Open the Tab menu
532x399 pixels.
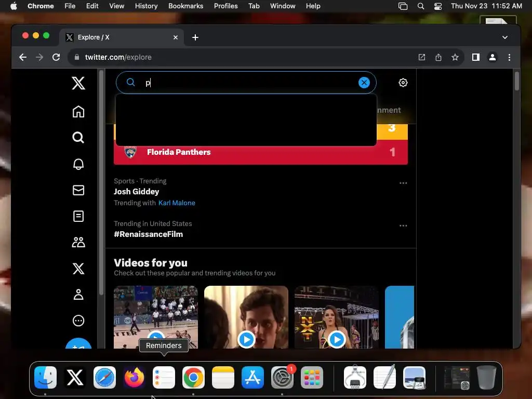pyautogui.click(x=254, y=6)
